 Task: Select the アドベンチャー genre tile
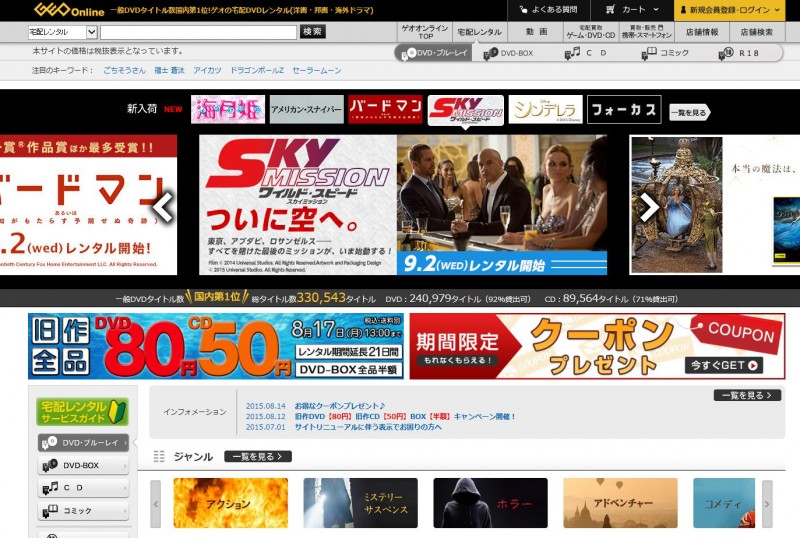click(620, 503)
